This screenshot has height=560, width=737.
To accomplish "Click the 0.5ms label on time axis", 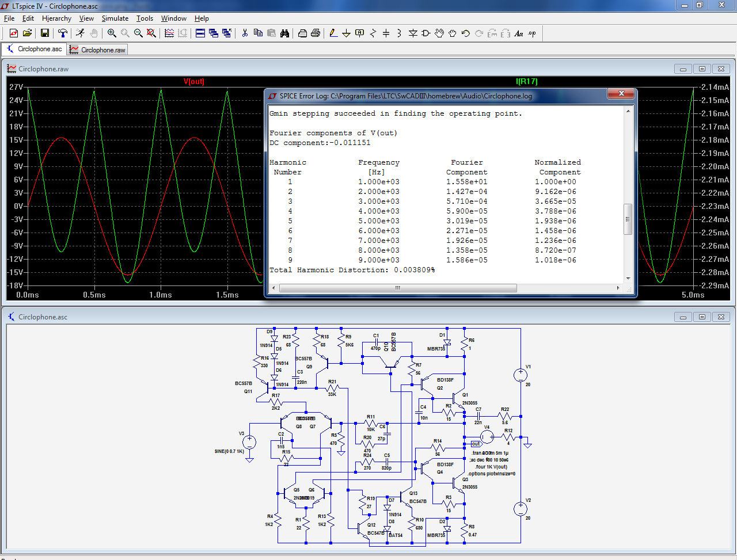I will click(x=94, y=295).
